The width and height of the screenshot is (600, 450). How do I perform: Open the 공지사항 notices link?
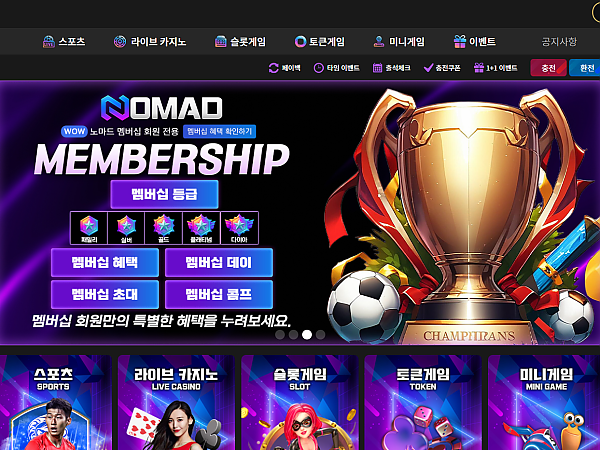559,41
